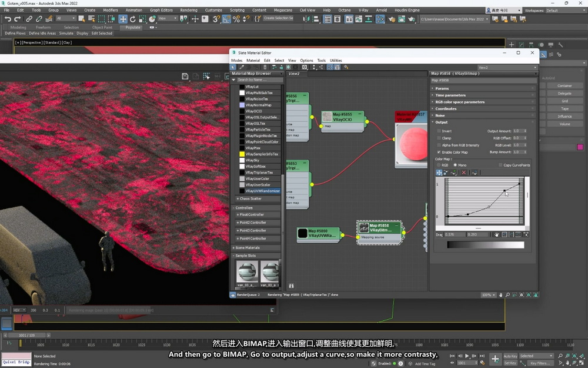This screenshot has height=368, width=588.
Task: Activate the Select and Rotate tool
Action: [133, 19]
